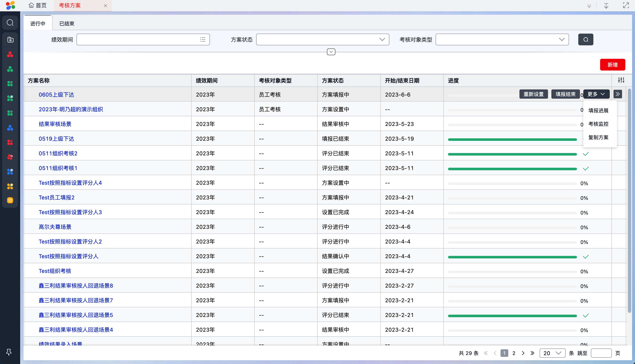Click the pin icon at sidebar bottom

click(9, 352)
